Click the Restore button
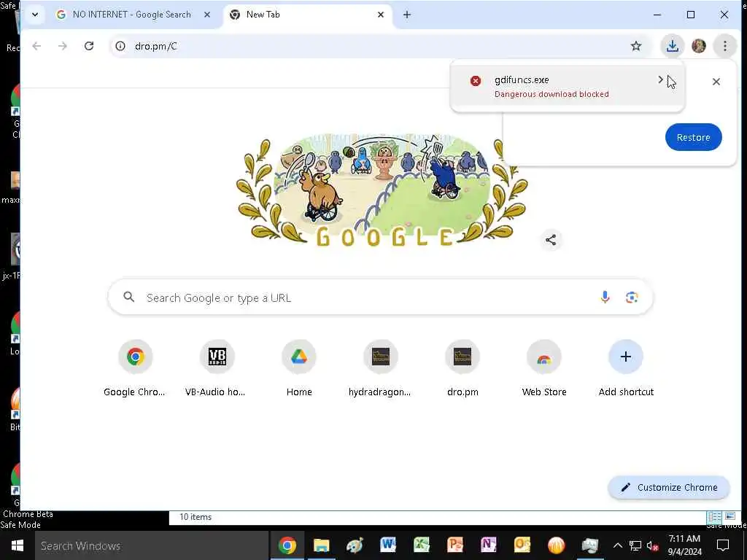The width and height of the screenshot is (747, 560). coord(693,137)
